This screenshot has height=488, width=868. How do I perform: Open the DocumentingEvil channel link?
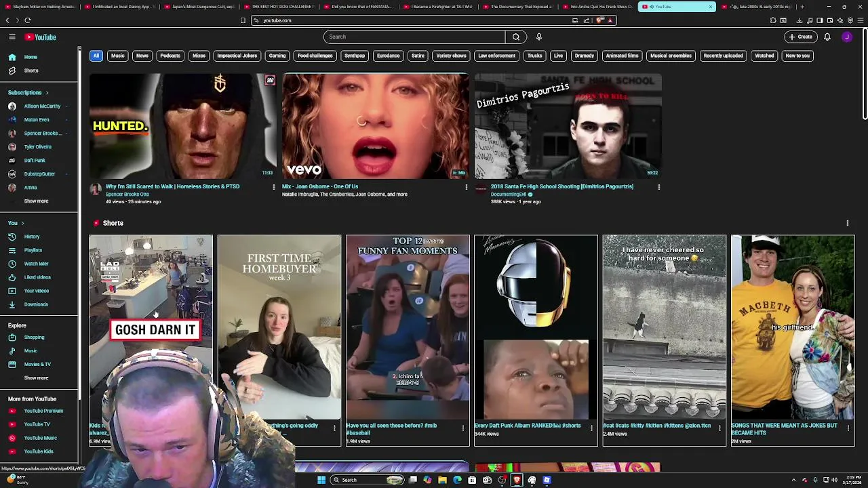(509, 195)
